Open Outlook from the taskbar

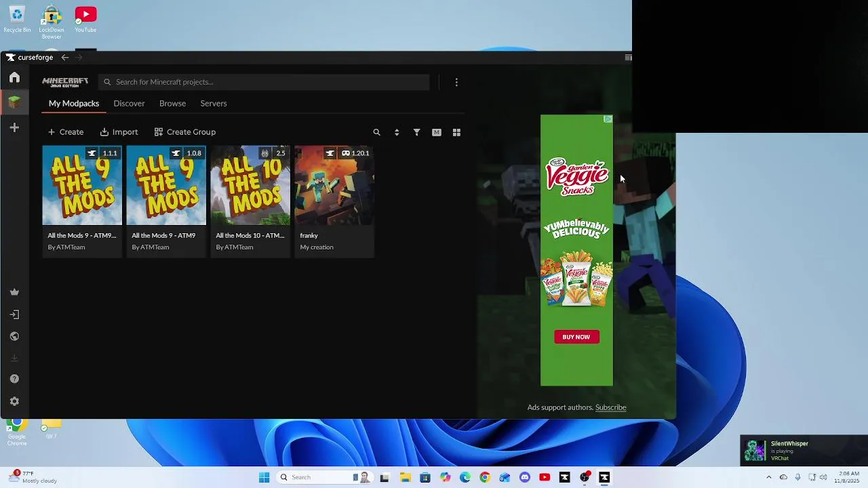coord(505,477)
